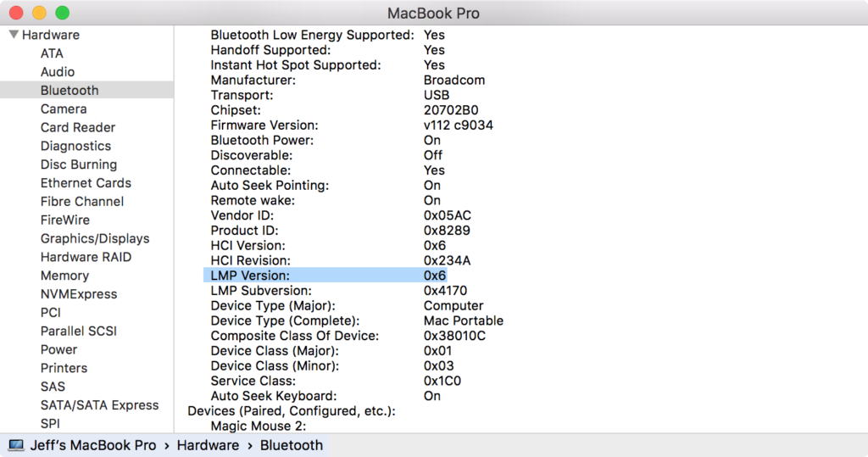Open the Card Reader section

(78, 127)
